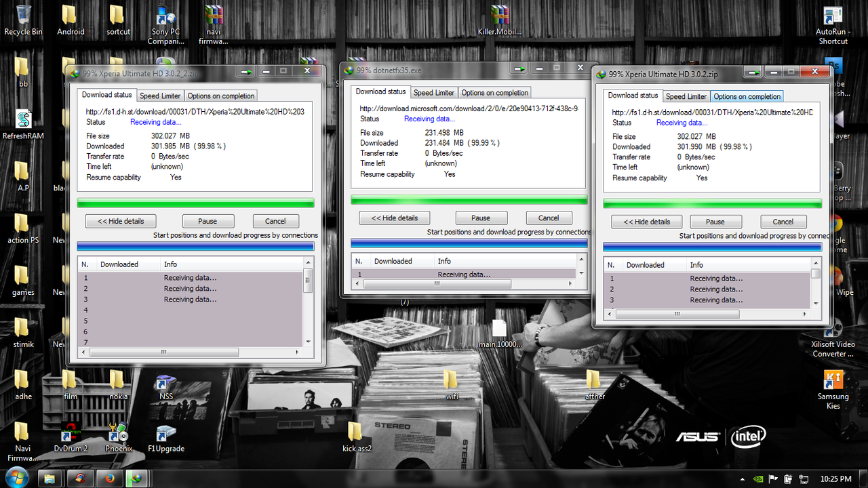This screenshot has width=868, height=488.
Task: Open Speed Limiter tab in Xperia 3.0.2_2.zip window
Action: click(160, 96)
